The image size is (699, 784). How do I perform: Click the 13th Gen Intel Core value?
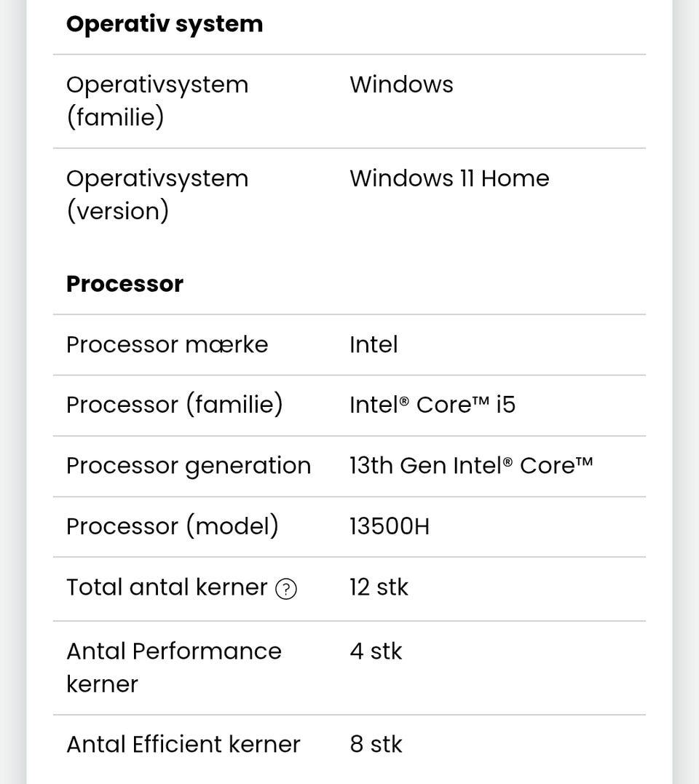click(x=470, y=466)
